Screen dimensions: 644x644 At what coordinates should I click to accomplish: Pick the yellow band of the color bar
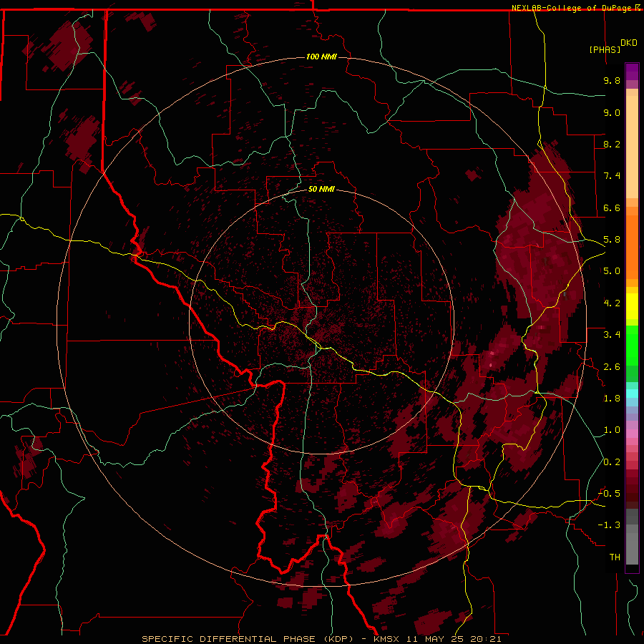[x=632, y=306]
